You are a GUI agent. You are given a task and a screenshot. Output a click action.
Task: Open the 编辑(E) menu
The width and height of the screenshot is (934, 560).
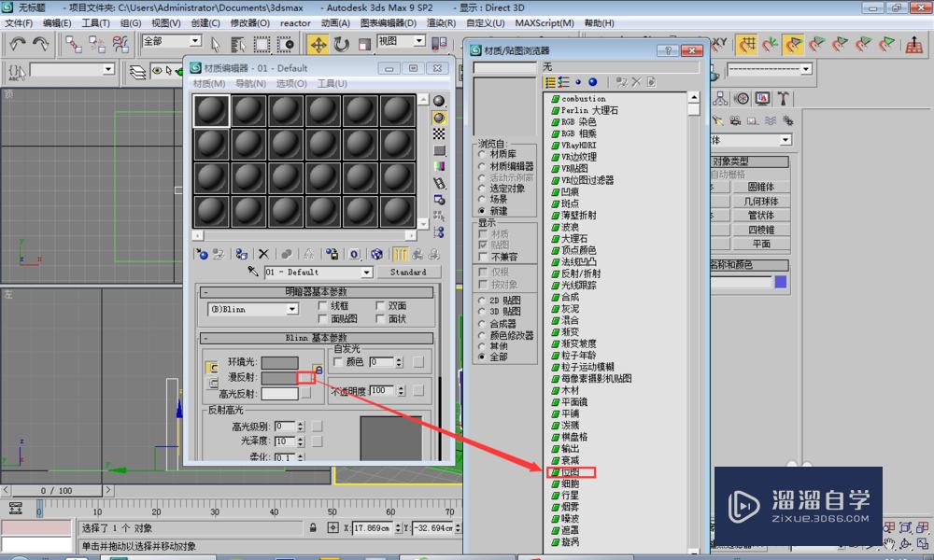coord(57,22)
